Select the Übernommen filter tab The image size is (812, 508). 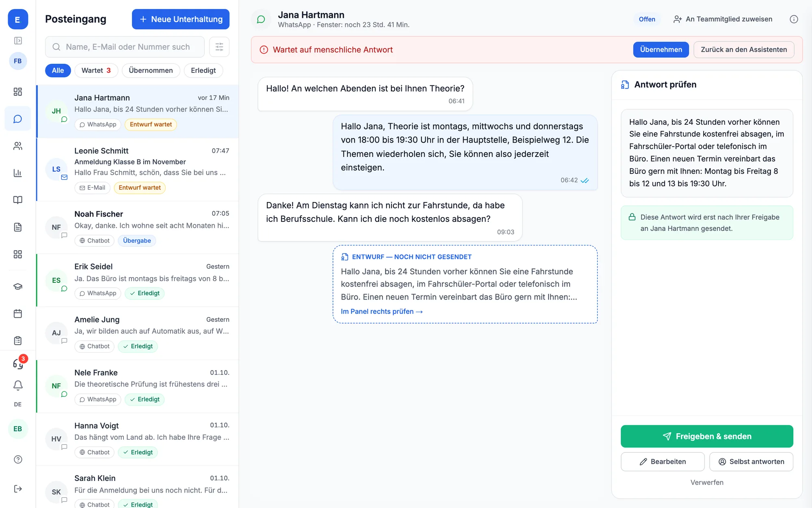tap(151, 70)
